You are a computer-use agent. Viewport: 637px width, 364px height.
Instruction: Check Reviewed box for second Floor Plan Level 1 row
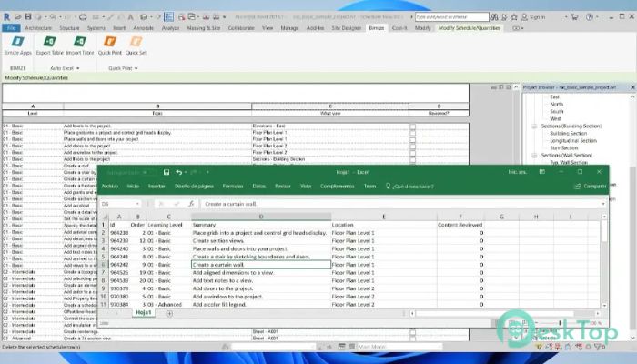(413, 139)
